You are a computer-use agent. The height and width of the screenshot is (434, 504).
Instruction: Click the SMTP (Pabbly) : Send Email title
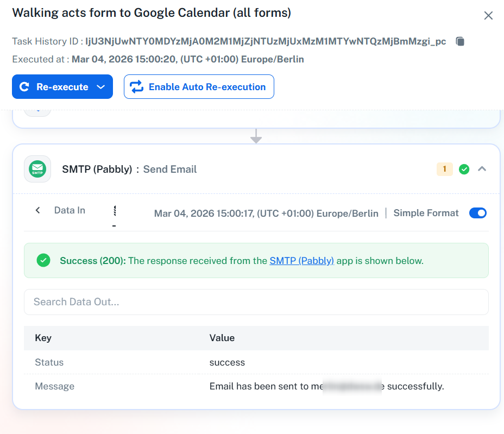click(x=129, y=169)
